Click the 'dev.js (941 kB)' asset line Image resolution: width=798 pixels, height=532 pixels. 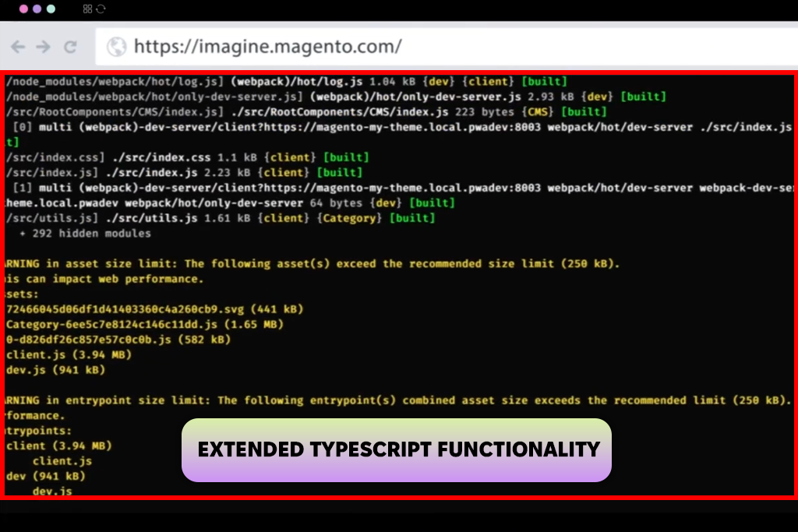55,370
